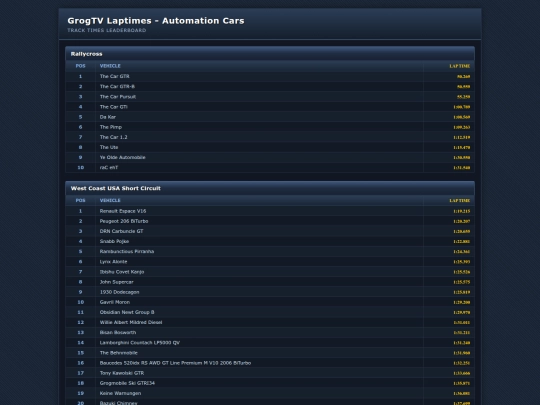Select "The Behnmobile" entry

click(118, 353)
